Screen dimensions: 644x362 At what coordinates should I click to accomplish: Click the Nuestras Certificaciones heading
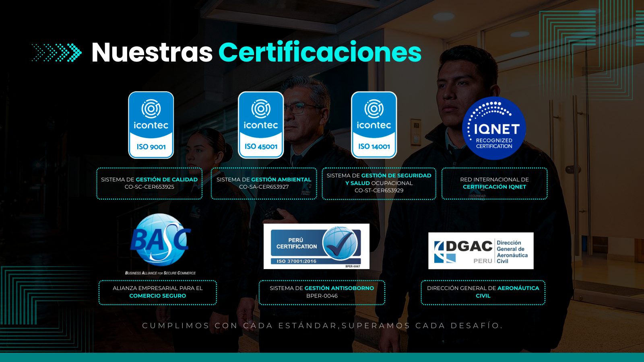coord(256,52)
